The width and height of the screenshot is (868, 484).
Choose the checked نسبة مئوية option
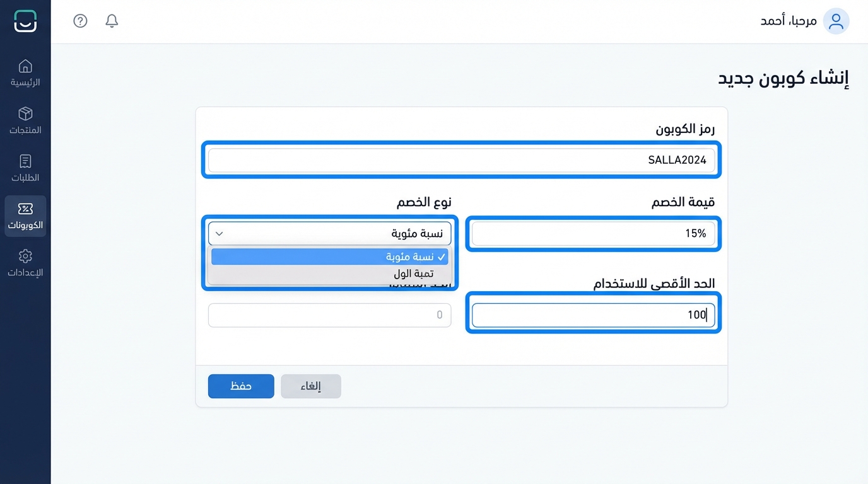(x=329, y=257)
